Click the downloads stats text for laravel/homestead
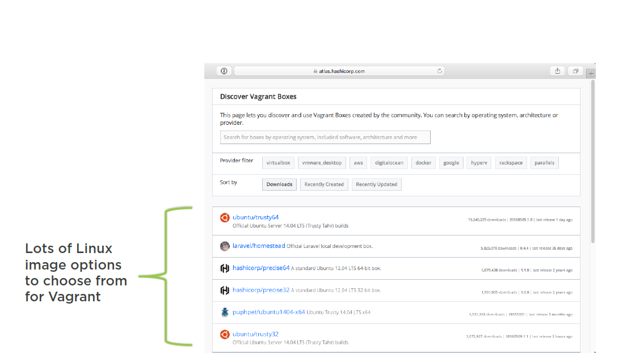The image size is (644, 362). (x=527, y=248)
